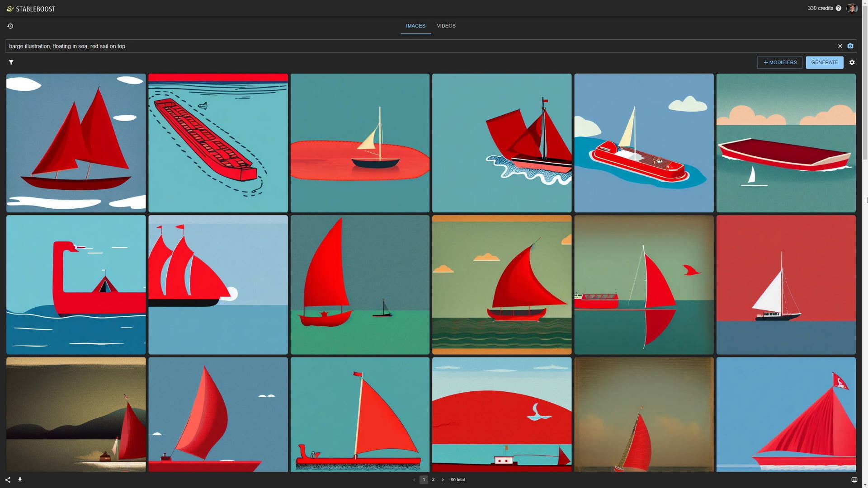Viewport: 868px width, 488px height.
Task: Switch to the Videos tab
Action: 446,26
